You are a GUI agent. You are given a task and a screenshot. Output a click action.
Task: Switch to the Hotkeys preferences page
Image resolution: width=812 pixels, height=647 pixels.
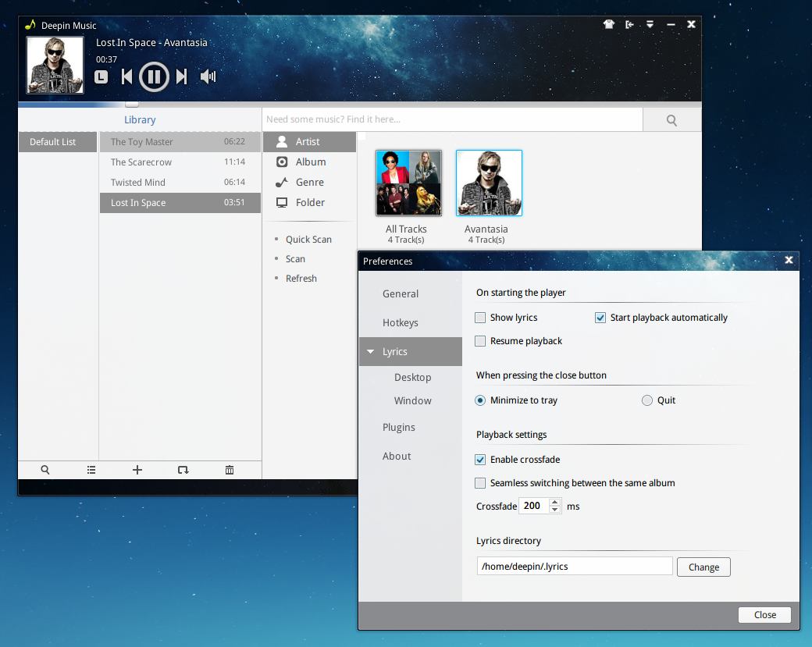[x=401, y=322]
